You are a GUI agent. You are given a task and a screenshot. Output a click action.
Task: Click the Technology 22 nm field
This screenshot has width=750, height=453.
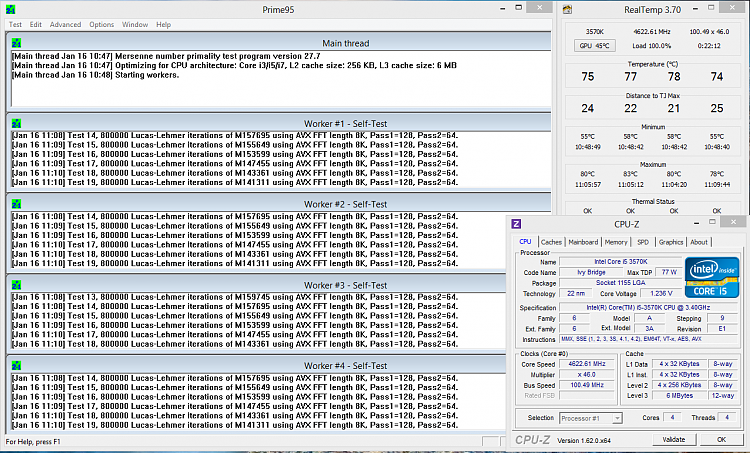point(576,293)
